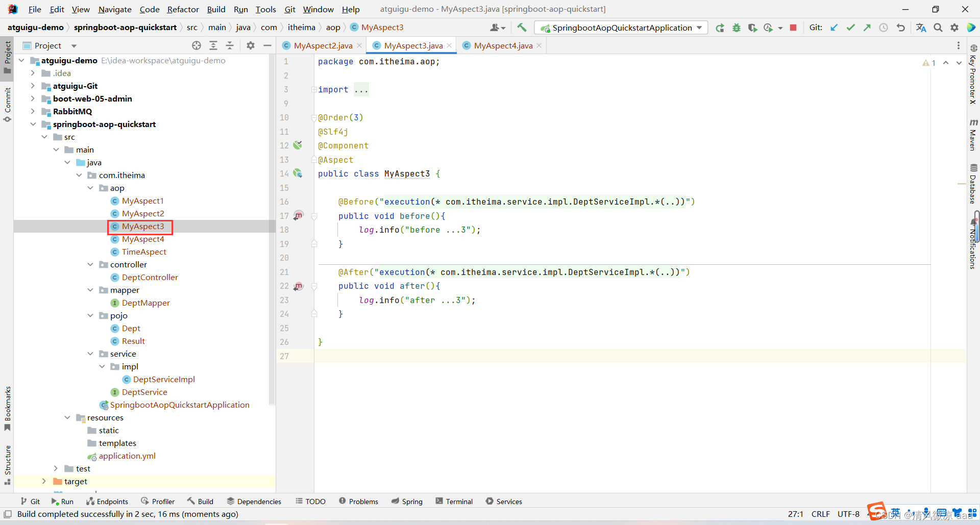Viewport: 980px width, 525px height.
Task: Click Git rollback undo icon
Action: click(901, 28)
